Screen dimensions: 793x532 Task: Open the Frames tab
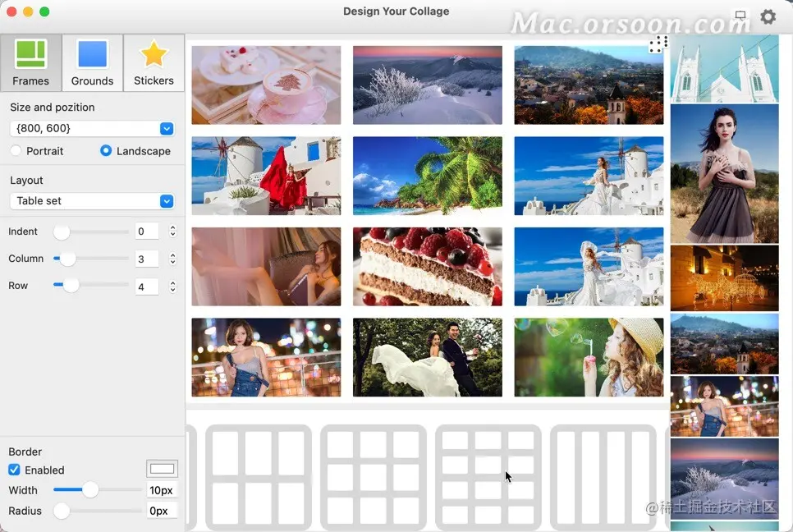click(x=31, y=62)
